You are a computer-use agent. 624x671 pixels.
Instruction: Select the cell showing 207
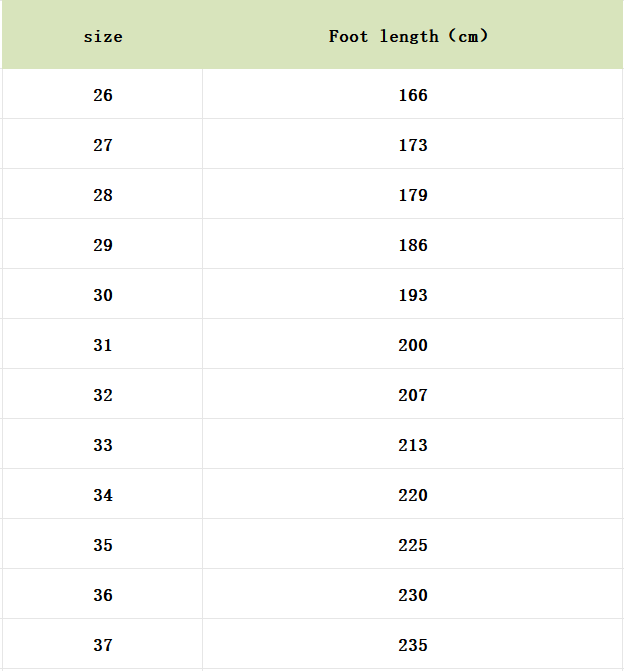coord(412,395)
